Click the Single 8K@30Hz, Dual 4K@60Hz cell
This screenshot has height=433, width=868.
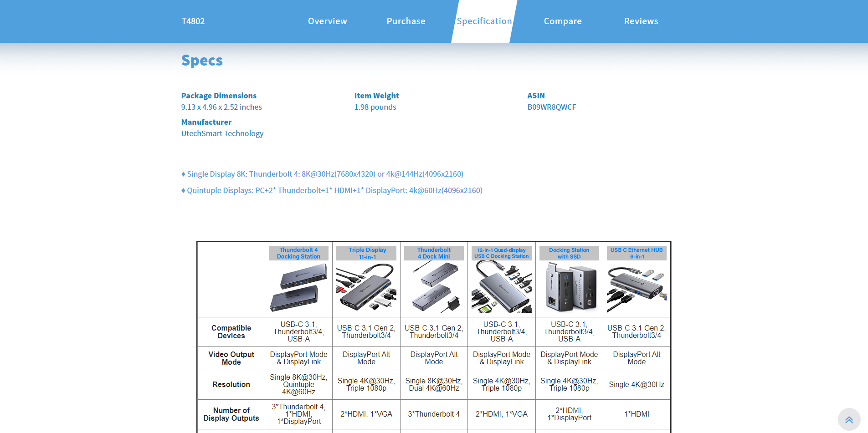pyautogui.click(x=434, y=385)
